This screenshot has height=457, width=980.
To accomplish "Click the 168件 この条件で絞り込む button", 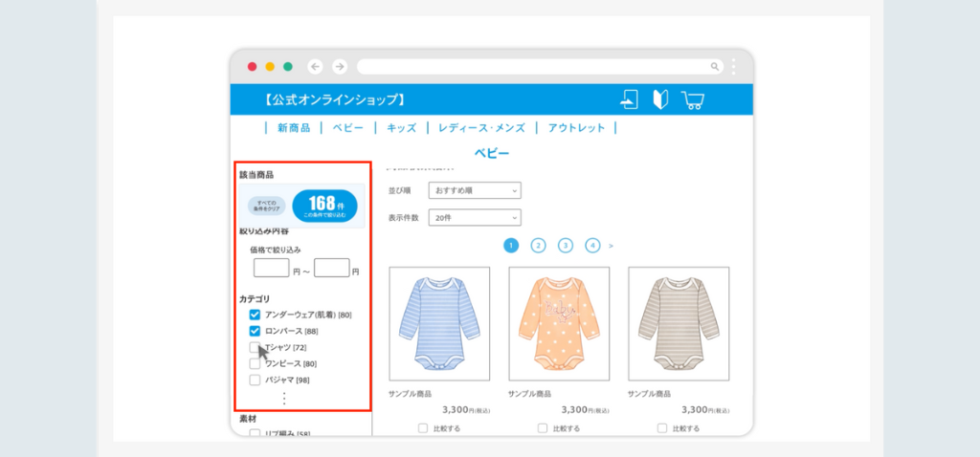I will coord(325,206).
